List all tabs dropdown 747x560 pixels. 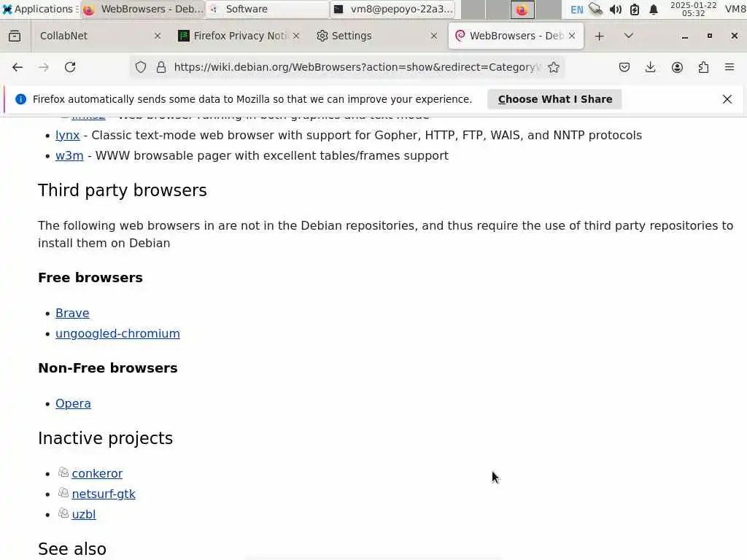628,36
